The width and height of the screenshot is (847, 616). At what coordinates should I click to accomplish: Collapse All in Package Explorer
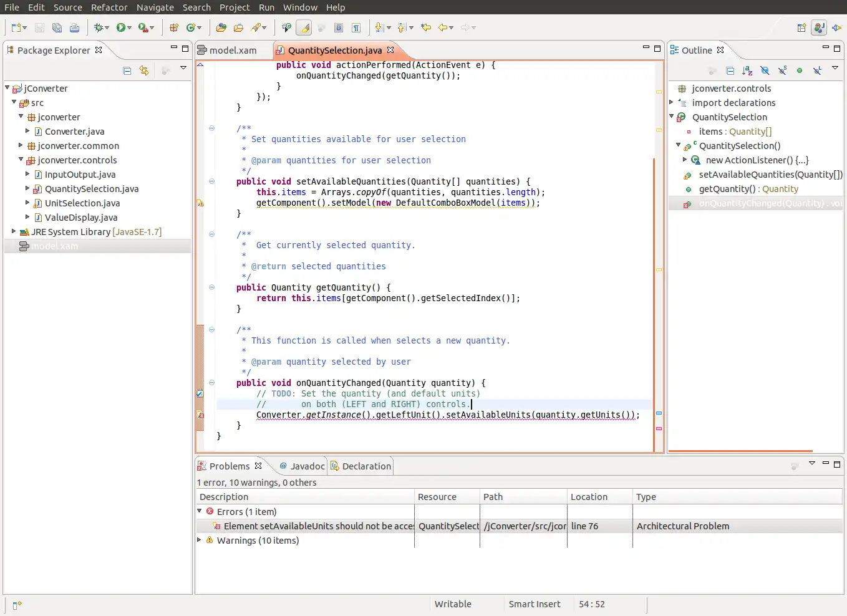click(x=127, y=70)
